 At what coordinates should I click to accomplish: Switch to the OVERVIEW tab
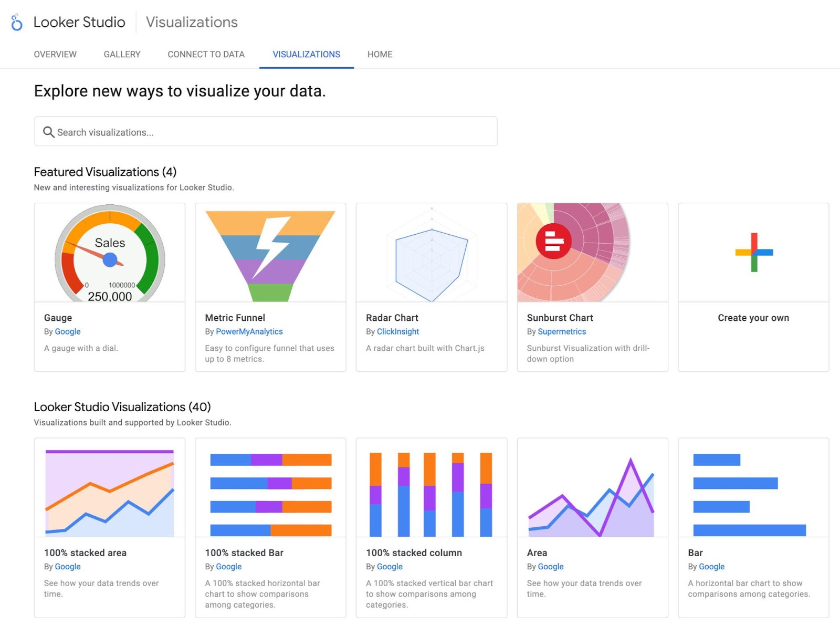point(55,54)
